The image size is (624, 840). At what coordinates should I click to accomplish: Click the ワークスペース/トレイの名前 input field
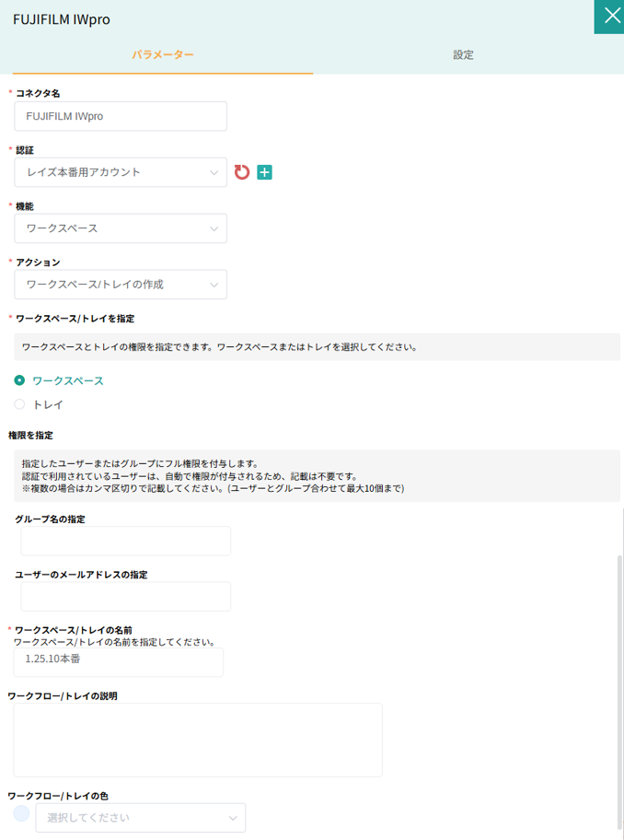pos(118,662)
